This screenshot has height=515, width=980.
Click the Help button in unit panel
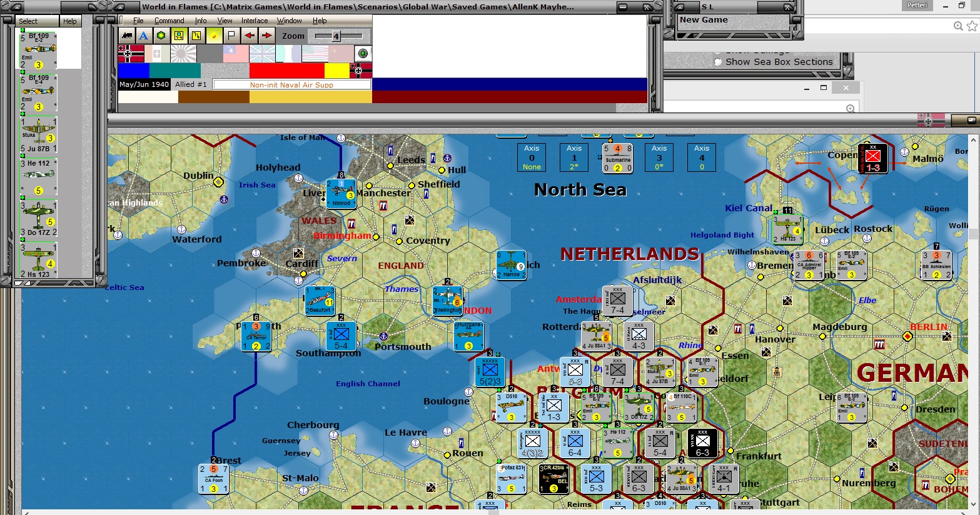click(70, 21)
